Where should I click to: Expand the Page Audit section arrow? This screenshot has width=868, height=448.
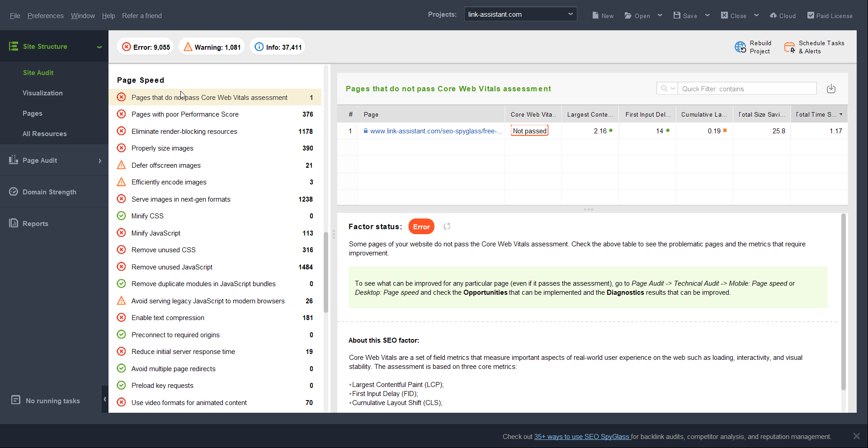100,160
